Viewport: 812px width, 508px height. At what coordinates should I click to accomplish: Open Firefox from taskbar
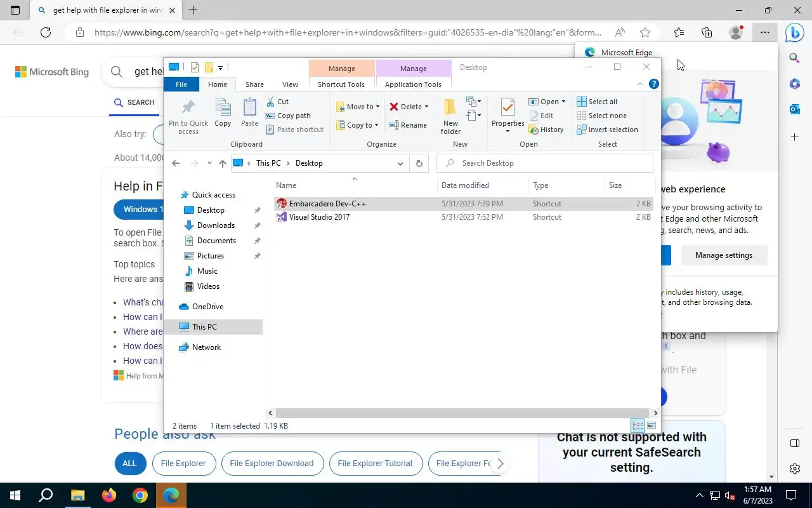tap(109, 495)
